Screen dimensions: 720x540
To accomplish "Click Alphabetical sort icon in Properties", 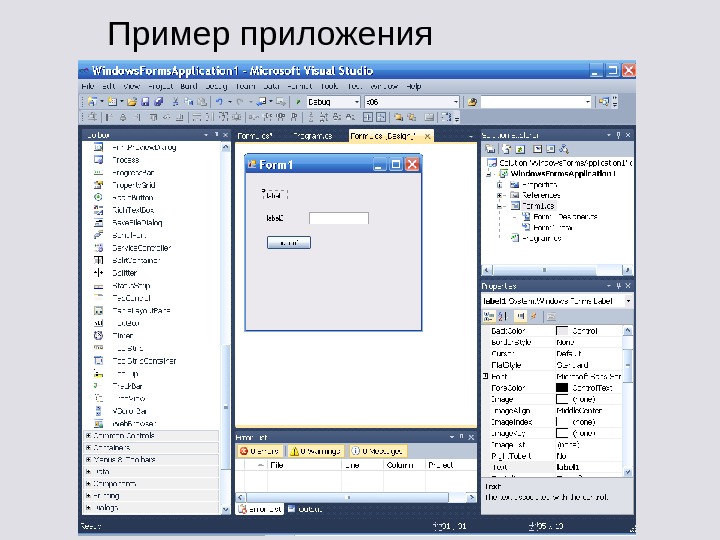I will click(x=503, y=316).
